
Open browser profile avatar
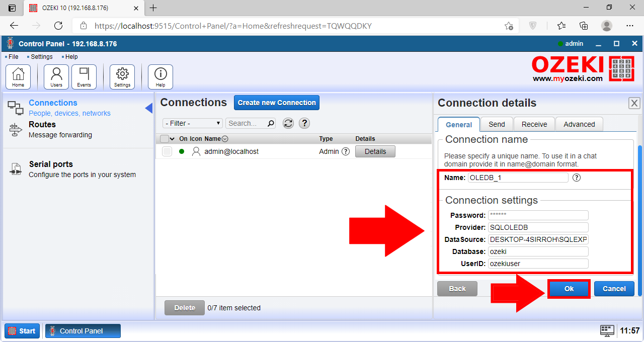click(607, 26)
